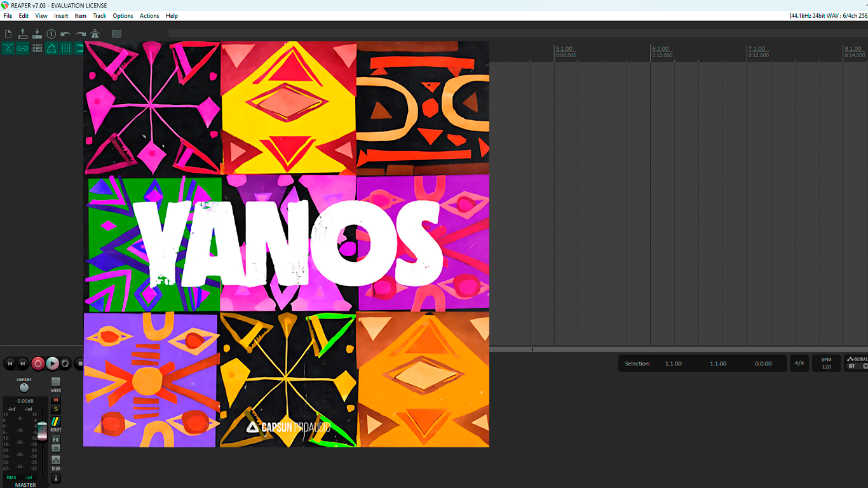Open master FX chain button
This screenshot has width=868, height=488.
pos(56,440)
